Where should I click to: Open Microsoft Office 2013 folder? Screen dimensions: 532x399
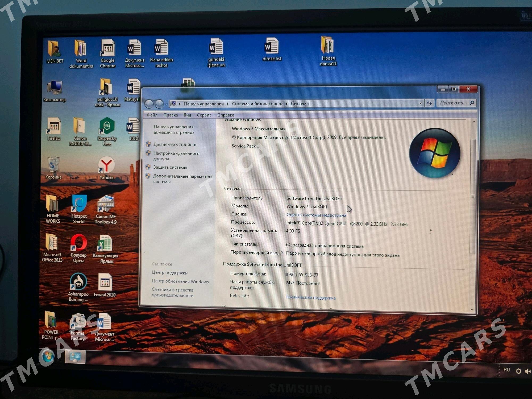point(52,248)
